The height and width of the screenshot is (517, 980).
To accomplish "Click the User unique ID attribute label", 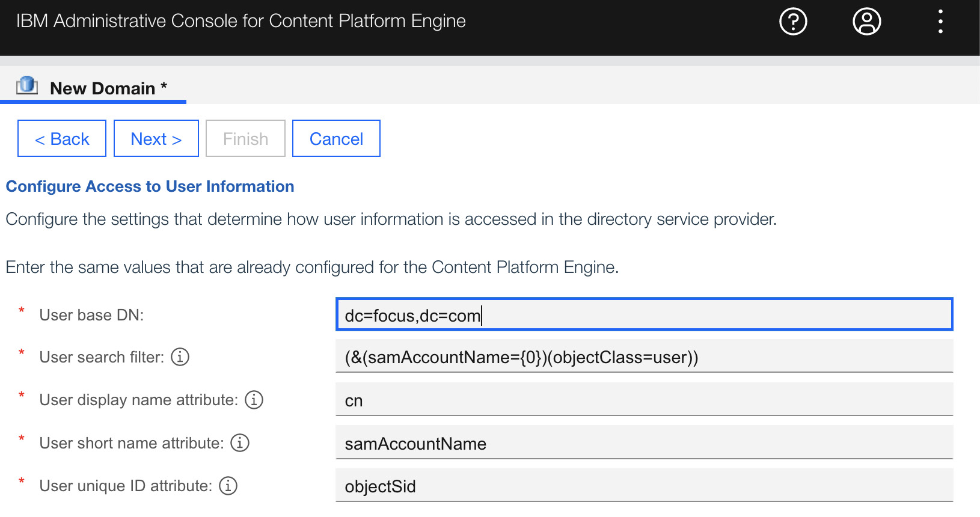I will (x=126, y=486).
